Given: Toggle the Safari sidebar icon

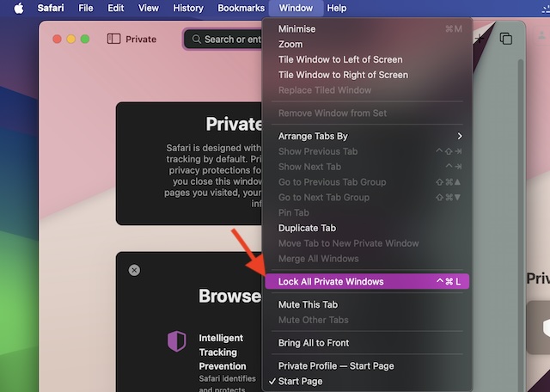Looking at the screenshot, I should coord(113,39).
